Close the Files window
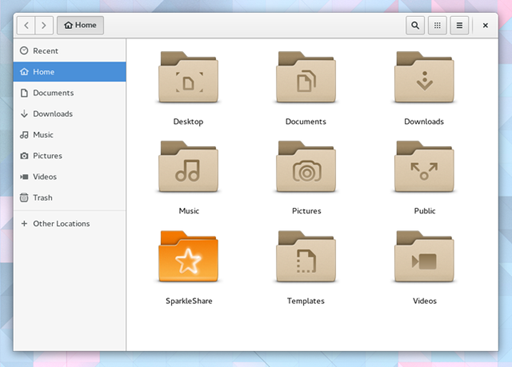The height and width of the screenshot is (367, 512). [x=485, y=25]
